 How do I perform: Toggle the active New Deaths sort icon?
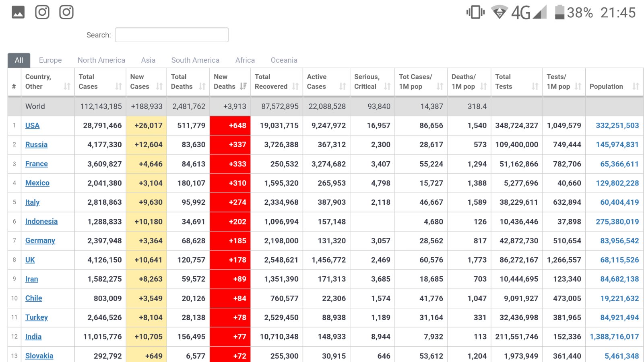pyautogui.click(x=243, y=86)
